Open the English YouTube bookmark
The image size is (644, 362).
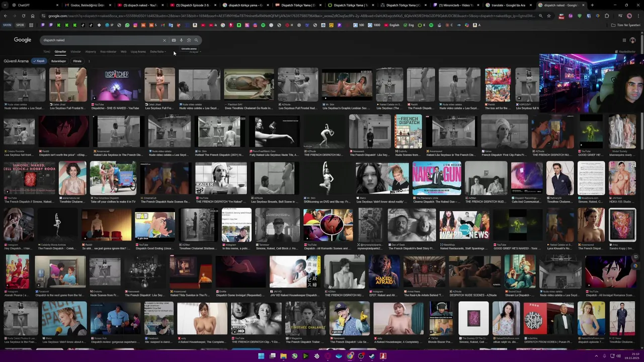tap(392, 25)
